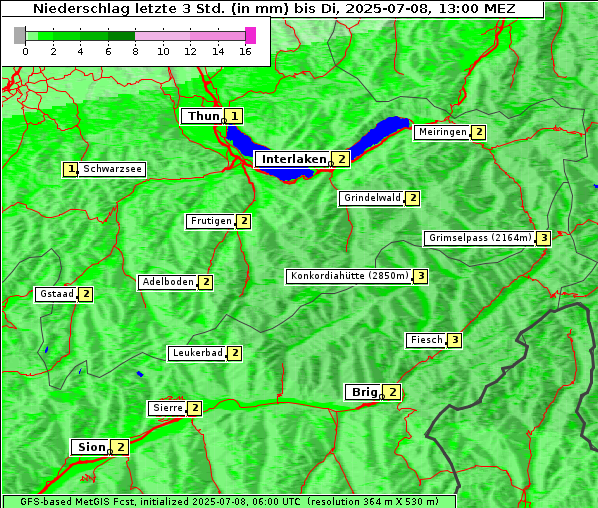This screenshot has width=598, height=508.
Task: Click the dark green 6-8 legend segment
Action: 121,36
